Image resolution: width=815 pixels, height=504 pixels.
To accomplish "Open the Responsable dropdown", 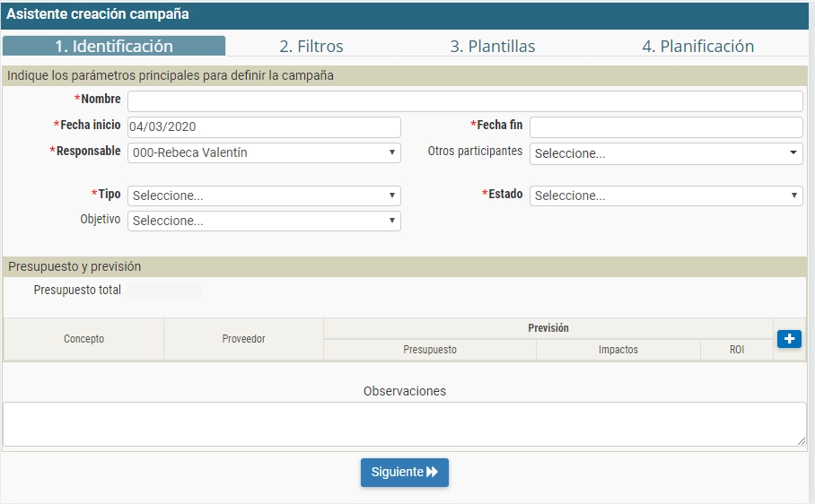I will tap(264, 152).
